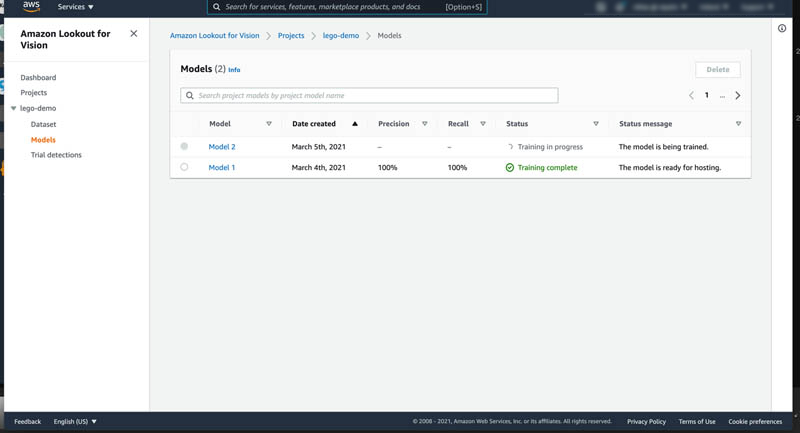800x433 pixels.
Task: Go to previous page arrow
Action: [691, 95]
